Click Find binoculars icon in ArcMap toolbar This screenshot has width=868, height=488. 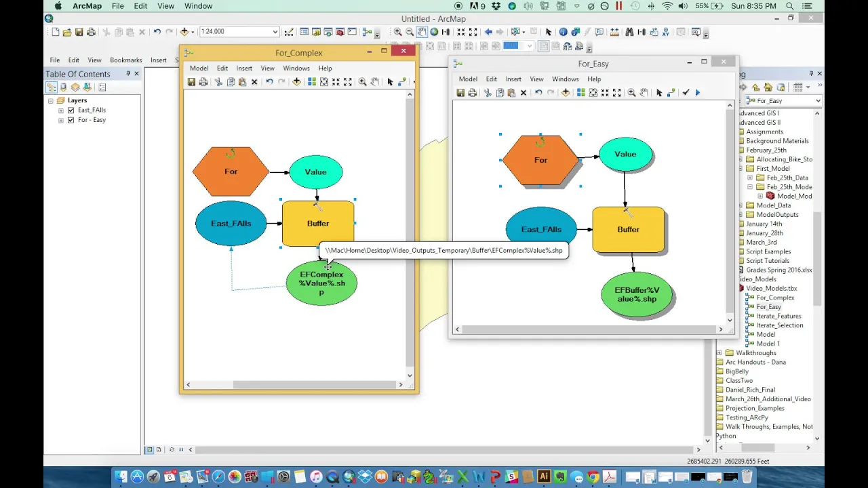tap(629, 32)
